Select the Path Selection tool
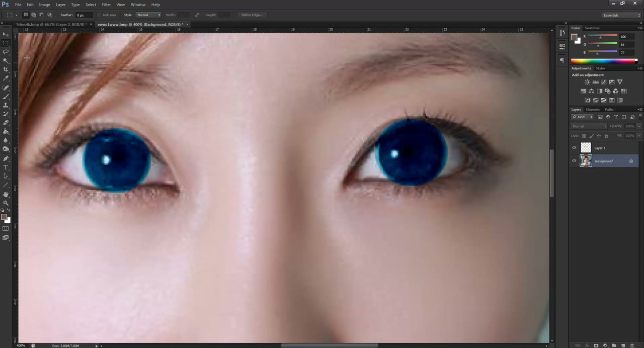The height and width of the screenshot is (348, 644). click(x=6, y=176)
